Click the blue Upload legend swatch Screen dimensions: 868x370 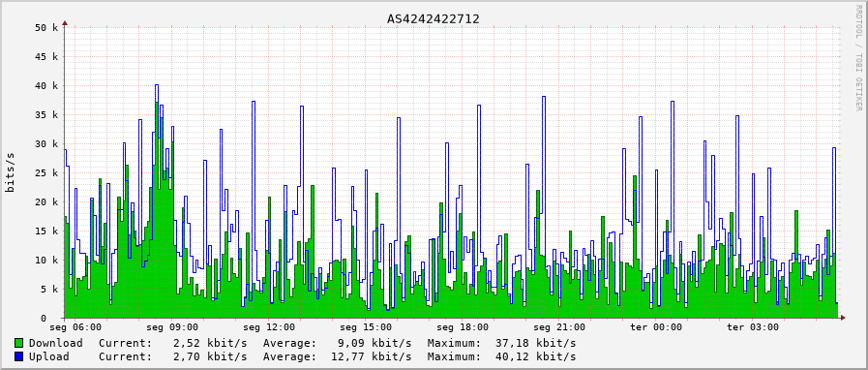point(18,356)
